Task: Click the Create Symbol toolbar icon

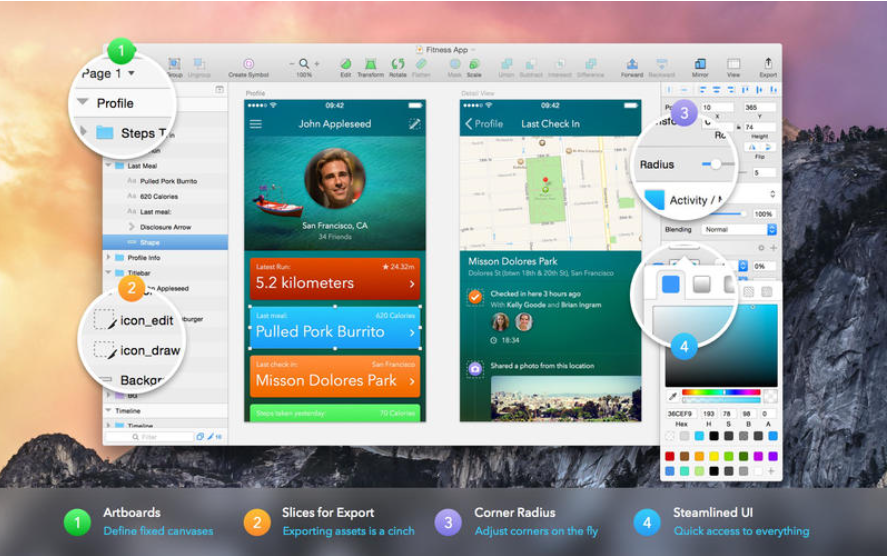Action: pos(248,64)
